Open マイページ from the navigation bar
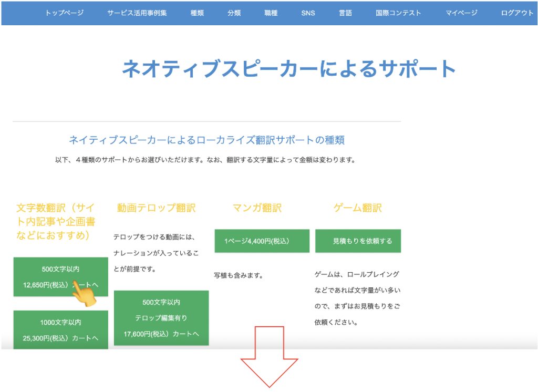538x392 pixels. tap(461, 13)
